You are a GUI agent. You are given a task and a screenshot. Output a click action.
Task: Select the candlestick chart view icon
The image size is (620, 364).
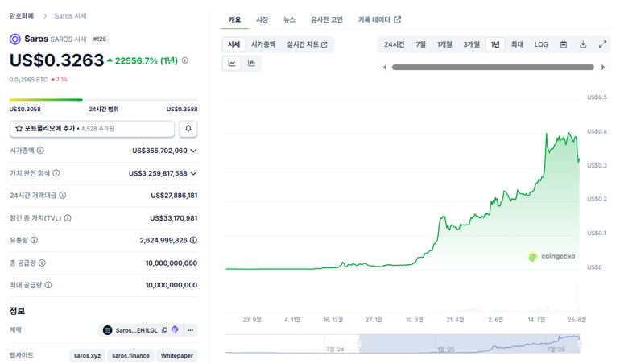coord(251,64)
